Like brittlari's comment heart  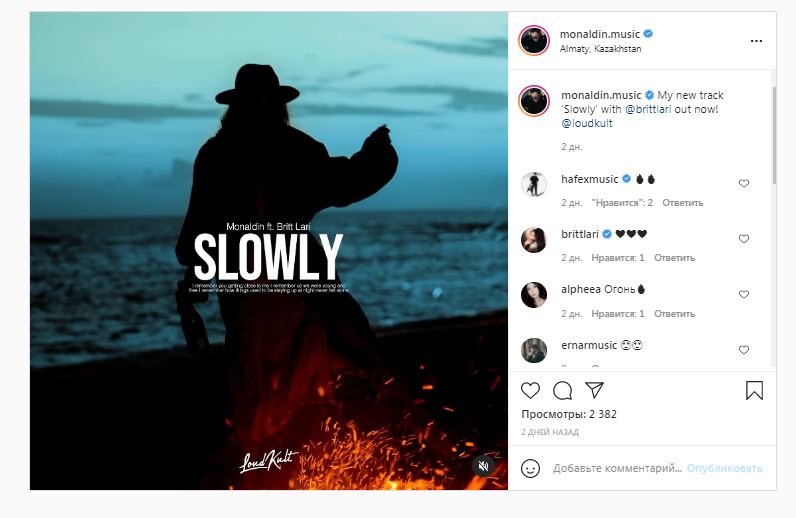coord(743,240)
